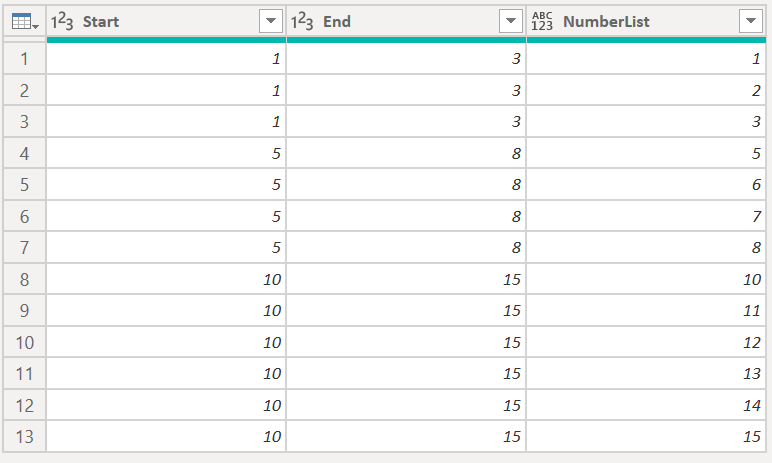Click the Start cell in row 2

[x=166, y=91]
